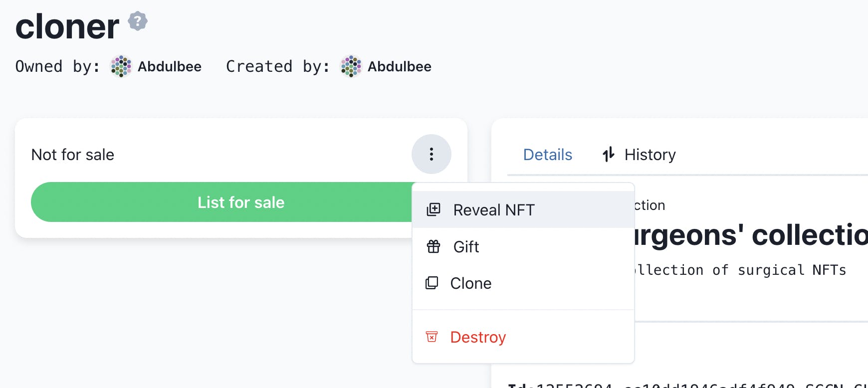Switch to the Details tab
The height and width of the screenshot is (388, 868).
coord(547,155)
